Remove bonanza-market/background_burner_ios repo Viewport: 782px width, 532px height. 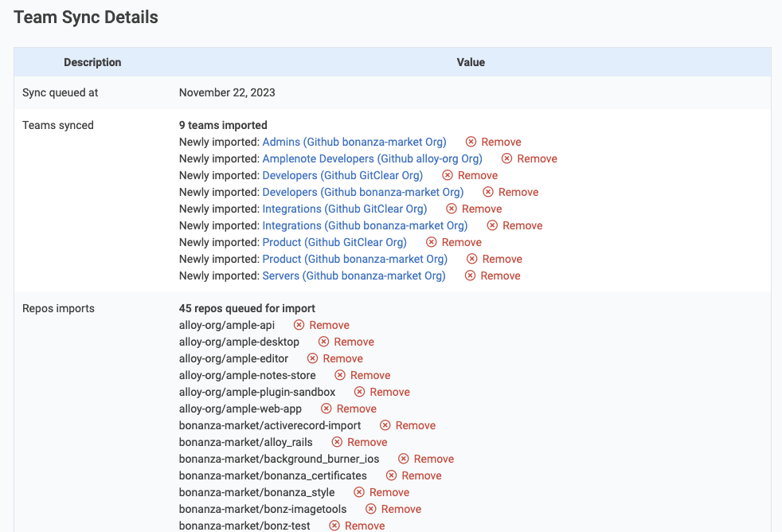click(x=426, y=459)
